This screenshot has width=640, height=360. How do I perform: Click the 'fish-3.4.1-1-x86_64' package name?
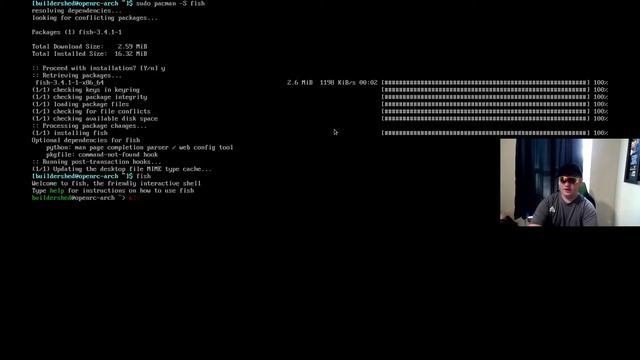[70, 82]
